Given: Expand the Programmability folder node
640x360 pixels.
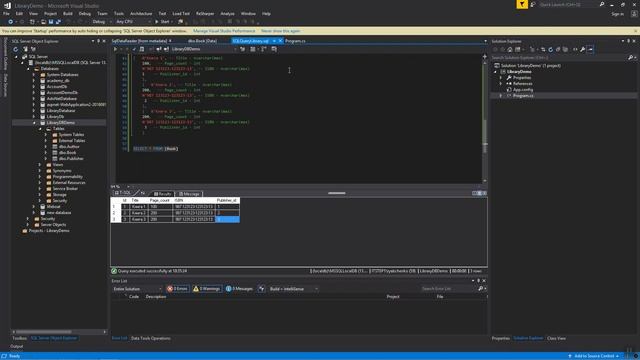Looking at the screenshot, I should pos(40,177).
